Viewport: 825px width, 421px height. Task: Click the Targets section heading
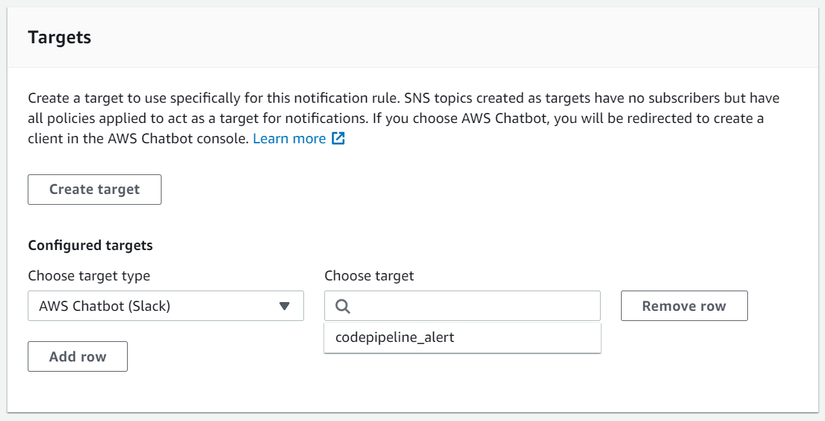tap(59, 37)
